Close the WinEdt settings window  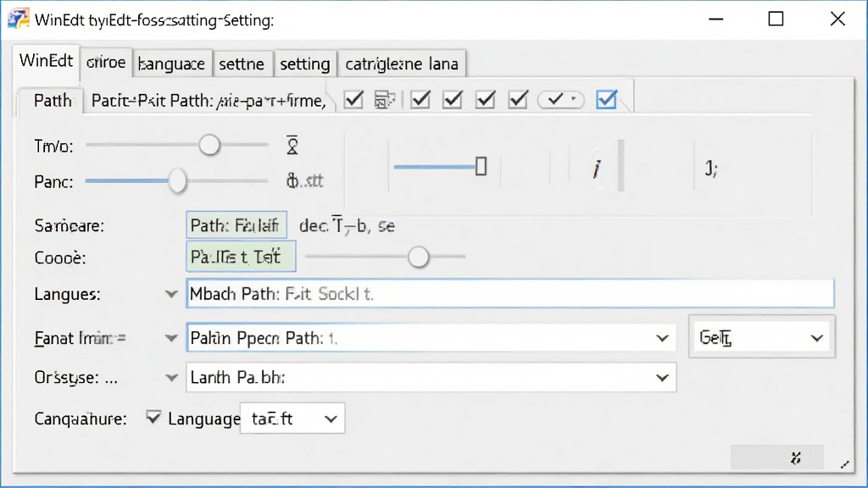click(837, 19)
